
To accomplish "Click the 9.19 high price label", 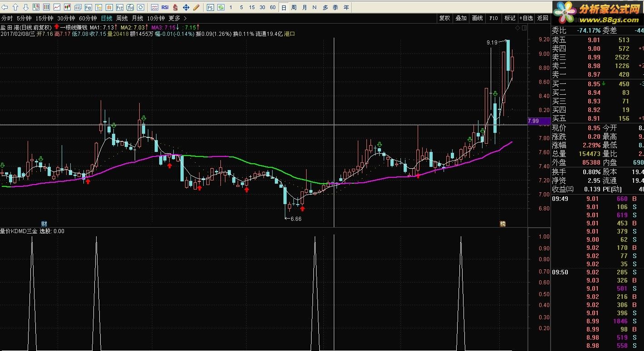I will pyautogui.click(x=492, y=43).
